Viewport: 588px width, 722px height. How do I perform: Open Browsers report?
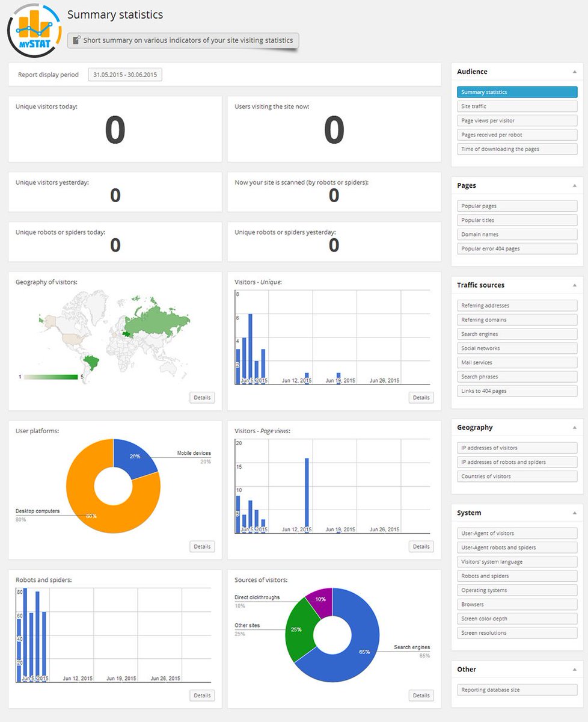pos(517,605)
